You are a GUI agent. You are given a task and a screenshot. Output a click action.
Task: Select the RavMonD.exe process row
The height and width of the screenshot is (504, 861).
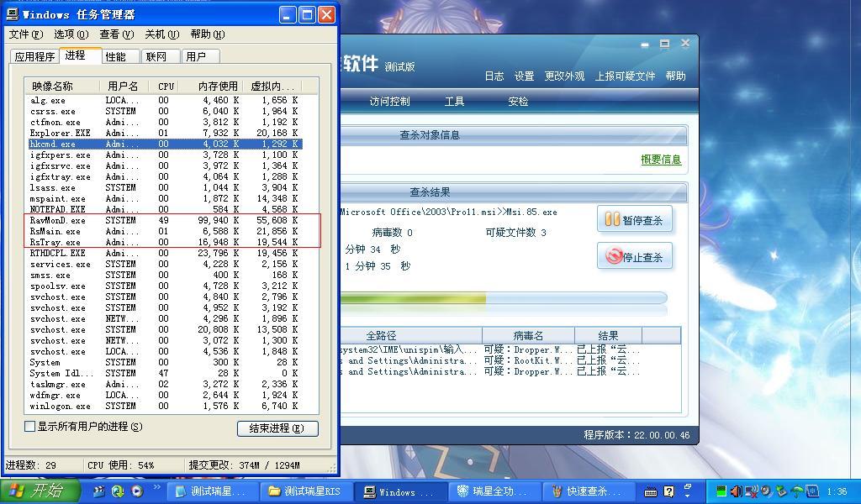(x=164, y=220)
